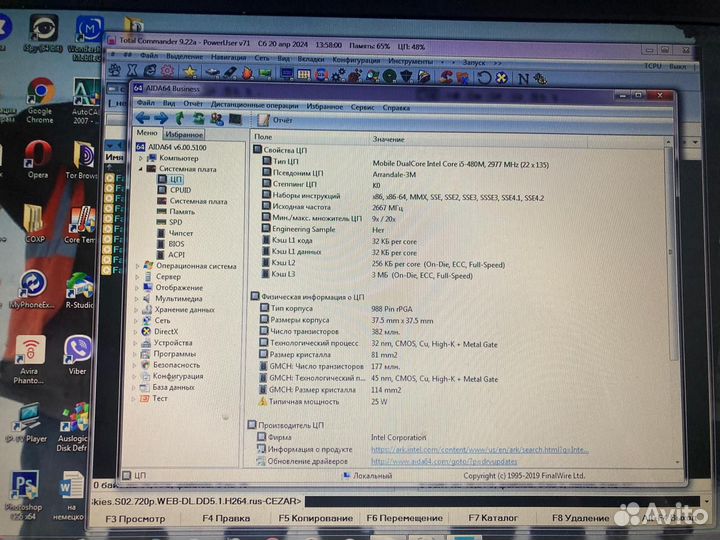
Task: Click the pink gear icon in Total Commander
Action: tap(168, 71)
